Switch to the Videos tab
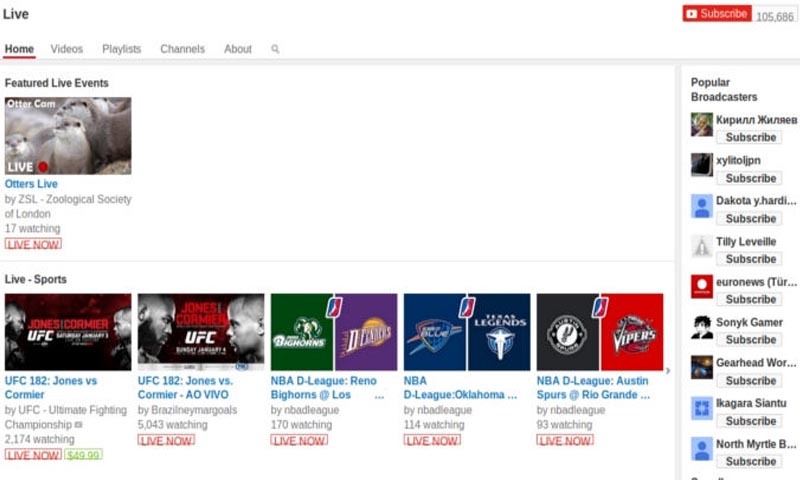Viewport: 800px width, 480px height. [x=67, y=49]
